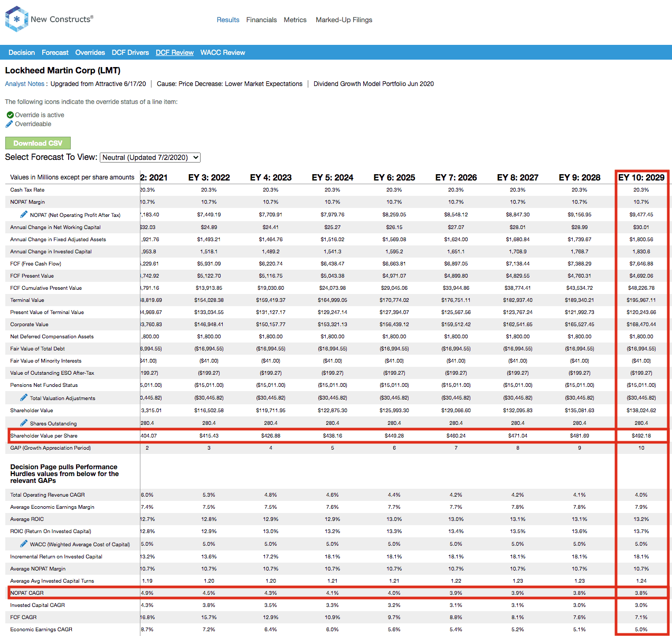Click the 'NOPAT CAGR' row label
The height and width of the screenshot is (636, 672).
[x=27, y=593]
